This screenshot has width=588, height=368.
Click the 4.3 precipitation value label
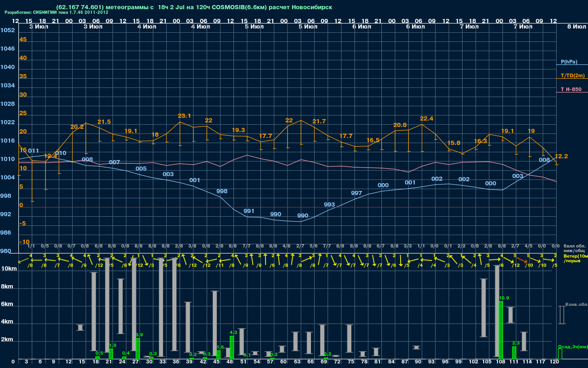click(233, 332)
